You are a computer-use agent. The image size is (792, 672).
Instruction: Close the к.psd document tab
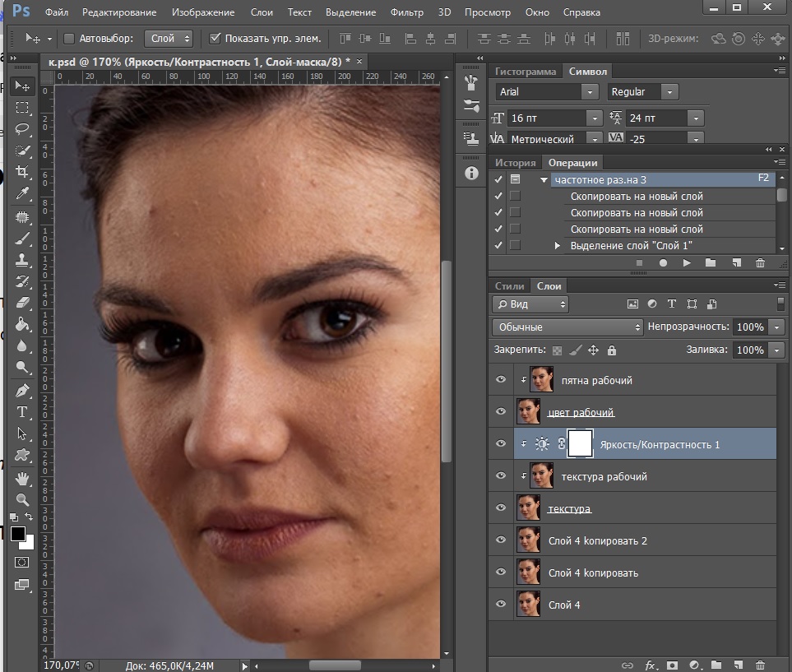359,61
